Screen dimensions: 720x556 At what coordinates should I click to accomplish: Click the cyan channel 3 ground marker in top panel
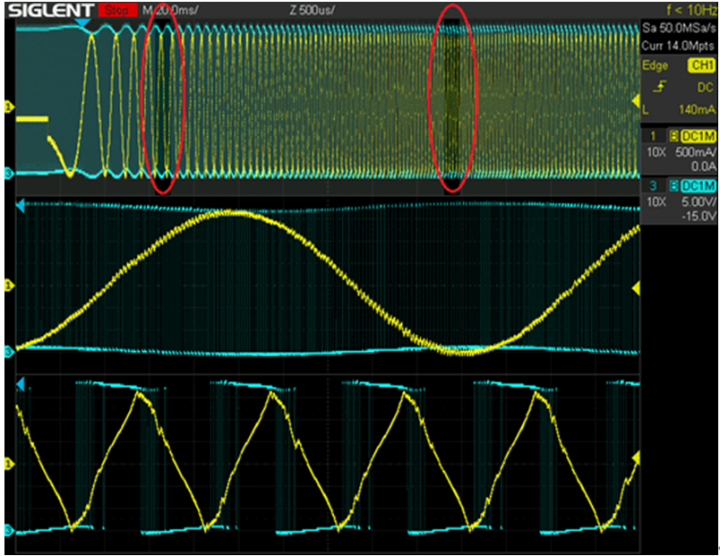pyautogui.click(x=9, y=174)
